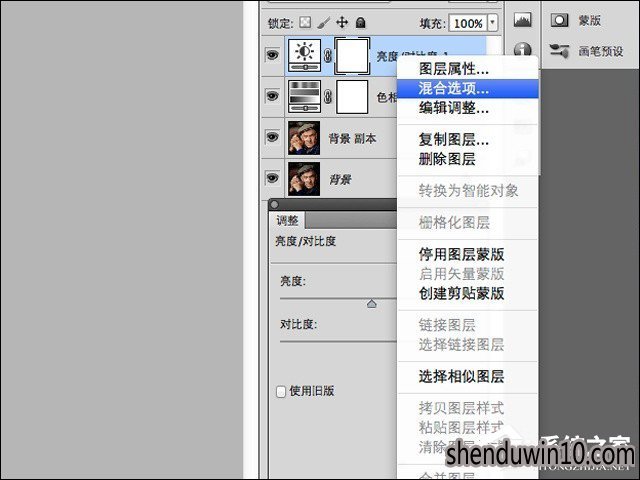Select the 背景 副本 layer thumbnail

[304, 138]
